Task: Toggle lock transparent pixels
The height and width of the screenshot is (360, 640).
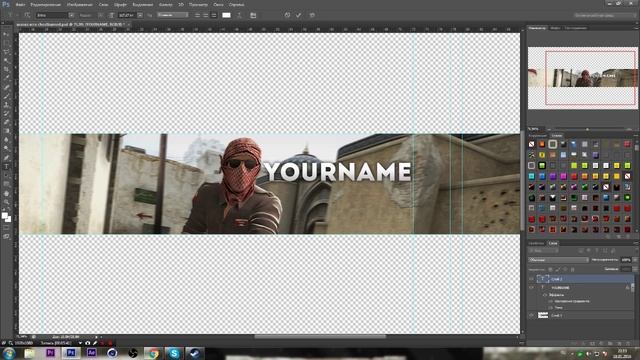Action: (550, 269)
